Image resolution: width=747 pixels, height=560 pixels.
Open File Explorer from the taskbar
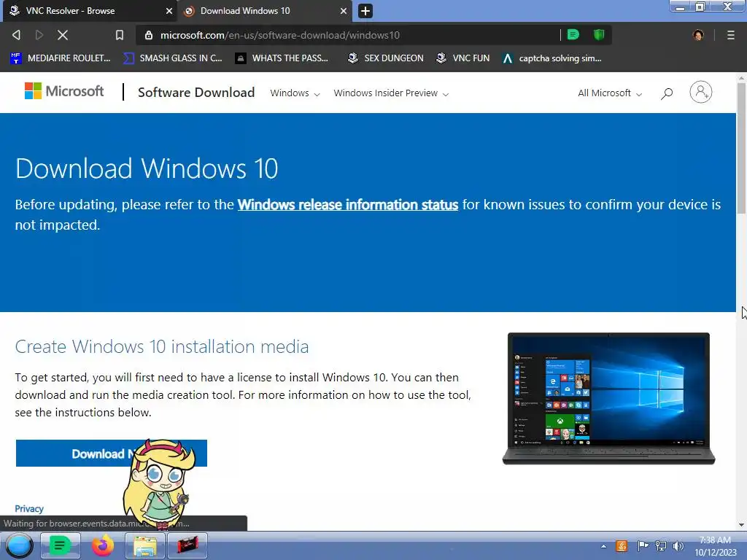point(145,545)
